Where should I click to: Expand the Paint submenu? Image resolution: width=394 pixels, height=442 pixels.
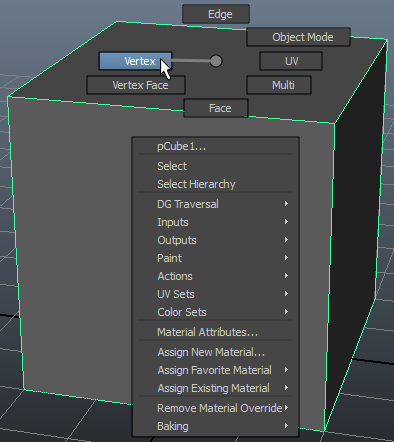tap(215, 258)
